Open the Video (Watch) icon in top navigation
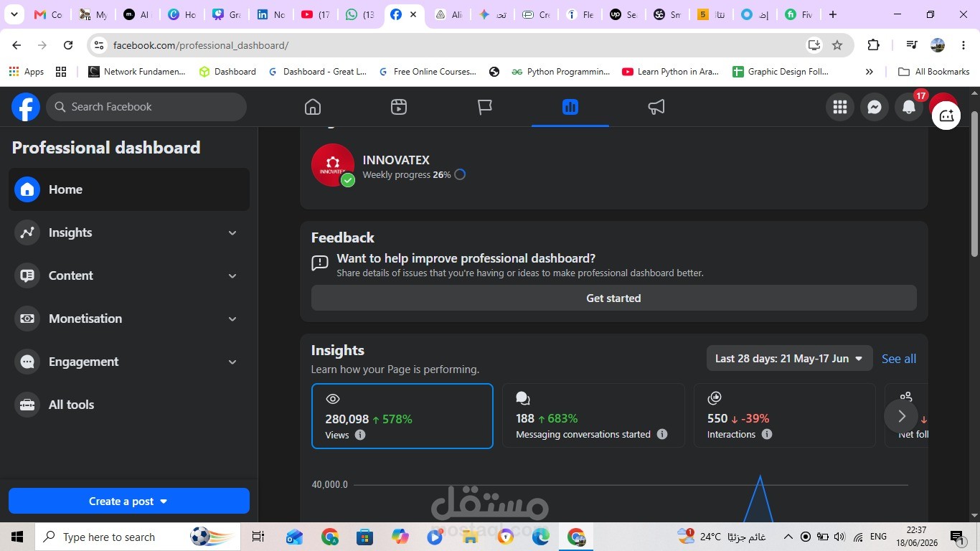This screenshot has width=980, height=551. [x=399, y=107]
